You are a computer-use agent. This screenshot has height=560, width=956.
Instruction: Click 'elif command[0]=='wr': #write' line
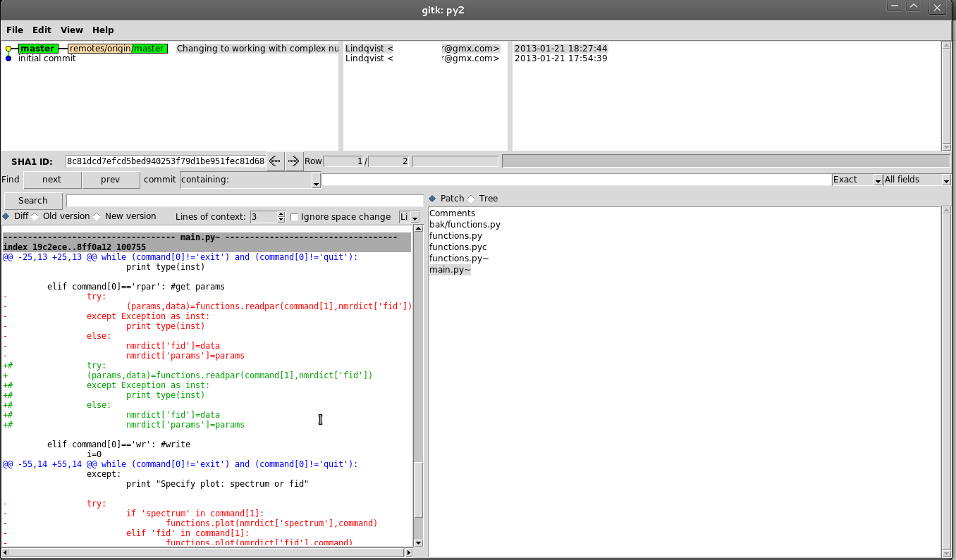[118, 444]
